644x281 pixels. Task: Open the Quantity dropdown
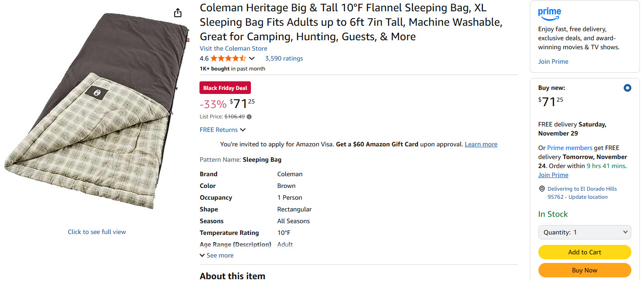(584, 232)
